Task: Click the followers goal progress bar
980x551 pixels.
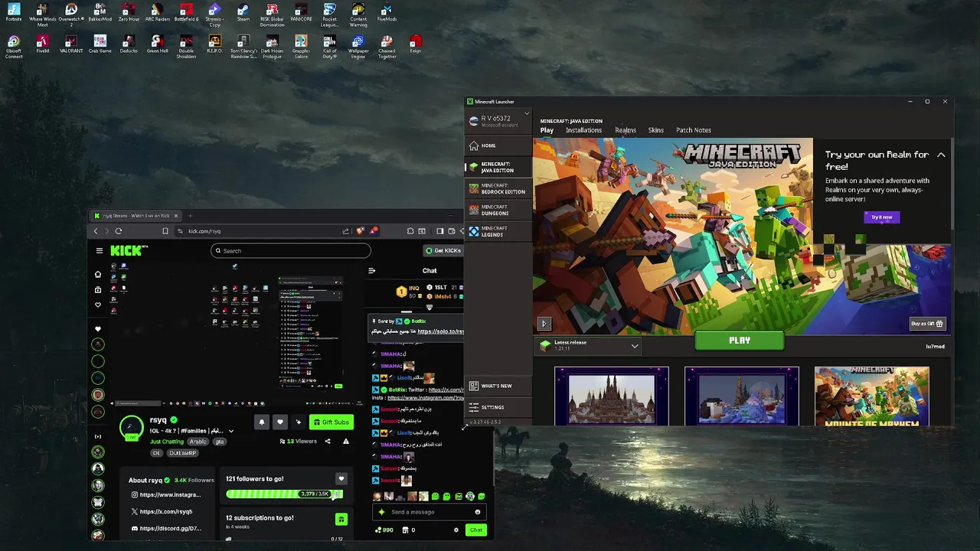Action: point(284,494)
